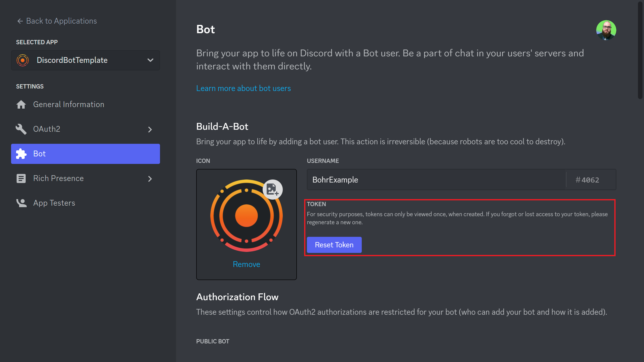The height and width of the screenshot is (362, 644).
Task: Click the DiscordBotTemplate app logo icon
Action: (23, 60)
